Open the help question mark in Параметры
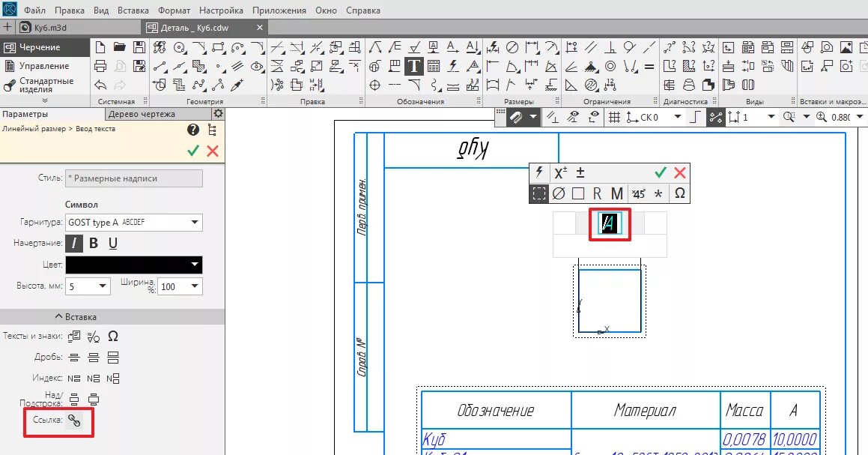Viewport: 868px width, 455px height. 192,130
